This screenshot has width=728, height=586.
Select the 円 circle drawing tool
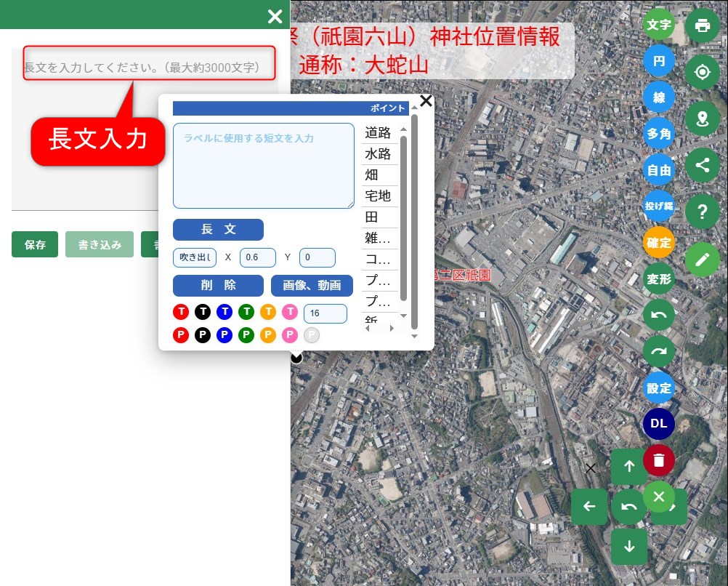658,61
